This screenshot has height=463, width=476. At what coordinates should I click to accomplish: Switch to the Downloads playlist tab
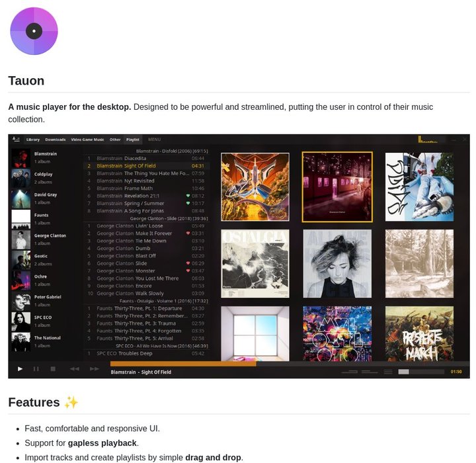[56, 140]
